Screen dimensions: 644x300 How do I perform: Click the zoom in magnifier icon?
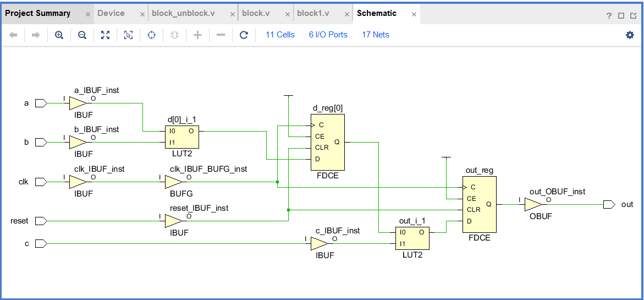click(x=59, y=35)
